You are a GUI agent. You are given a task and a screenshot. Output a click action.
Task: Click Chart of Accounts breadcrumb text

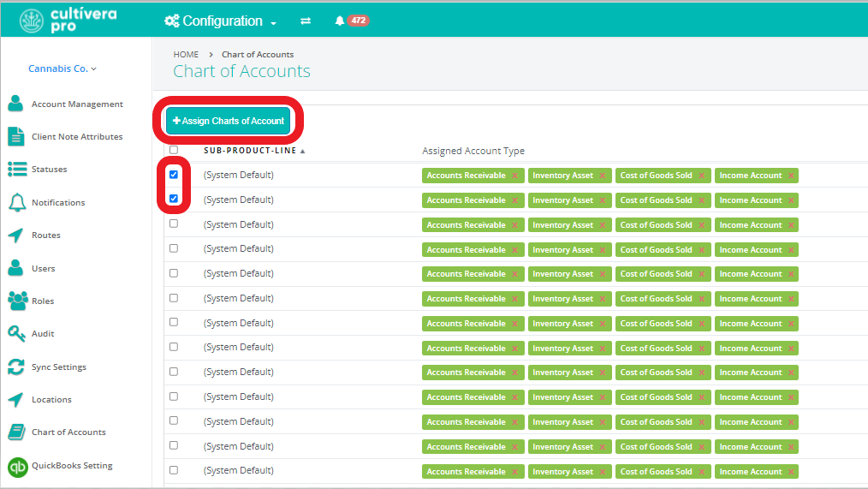258,54
